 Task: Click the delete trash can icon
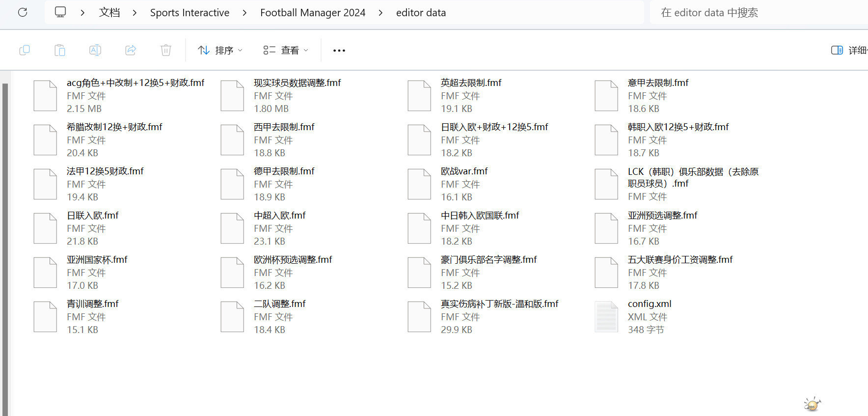(166, 50)
